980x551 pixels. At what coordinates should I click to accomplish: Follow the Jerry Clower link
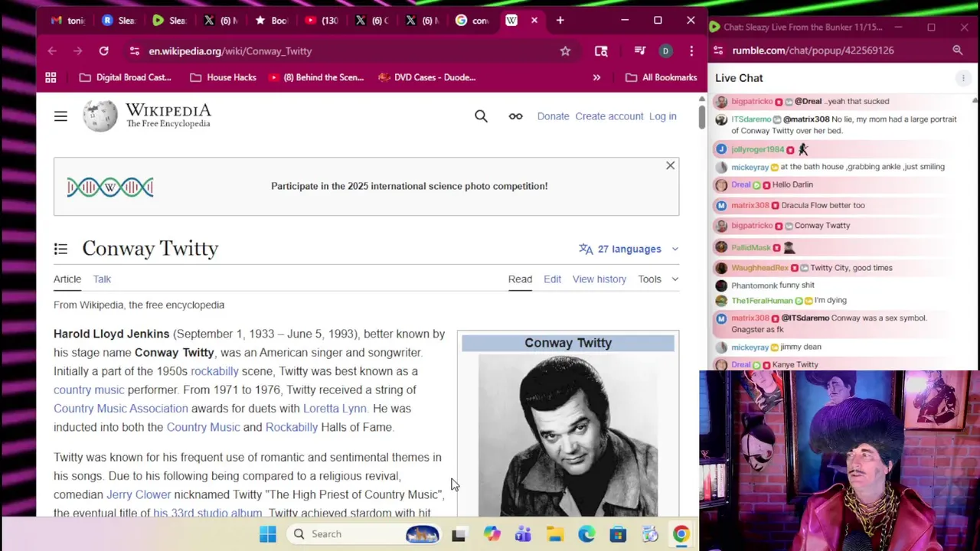click(139, 494)
